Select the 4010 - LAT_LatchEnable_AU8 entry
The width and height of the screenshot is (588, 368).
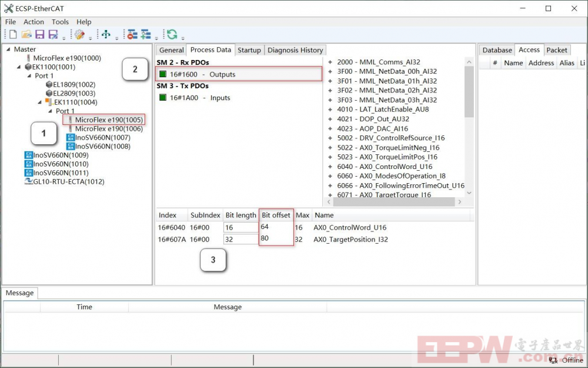(x=383, y=110)
